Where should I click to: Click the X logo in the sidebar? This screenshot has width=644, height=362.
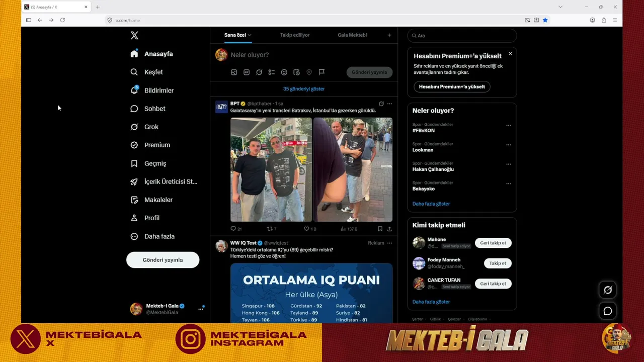coord(134,35)
